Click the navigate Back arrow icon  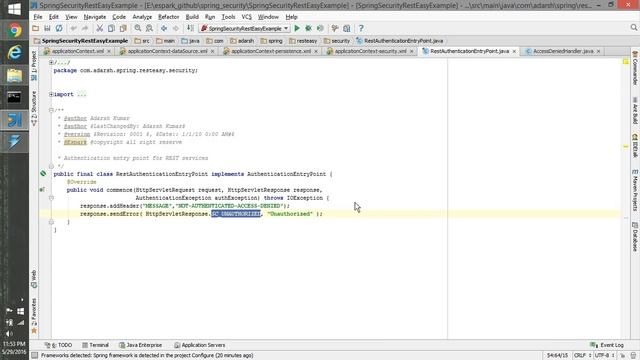pos(164,28)
